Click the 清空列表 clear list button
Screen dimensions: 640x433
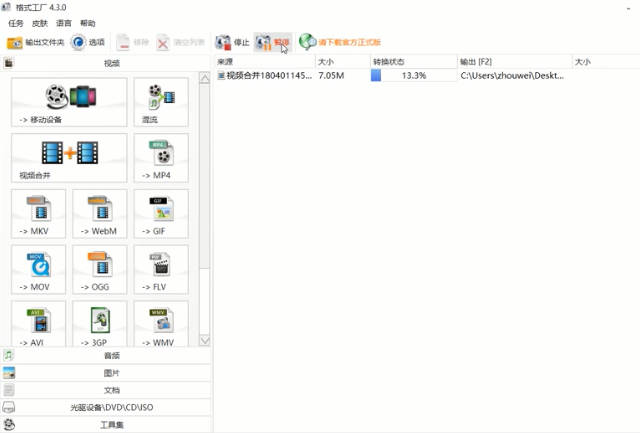point(180,42)
